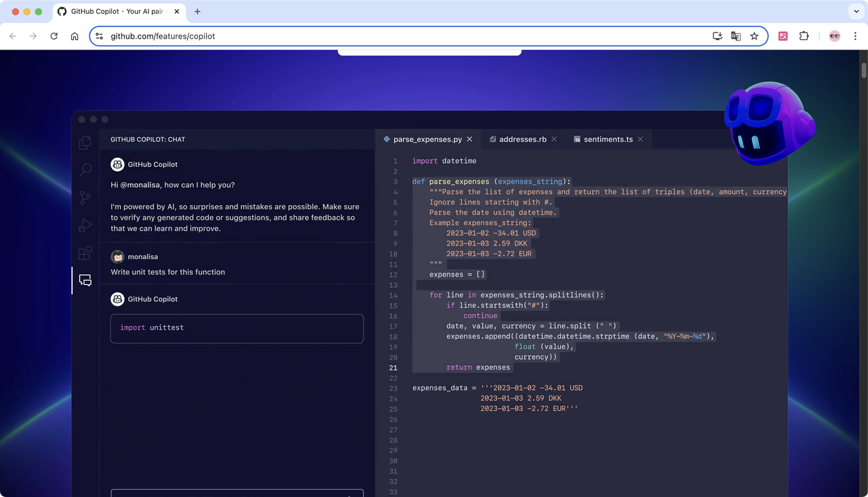Click the 'monalisa' username label

(142, 257)
